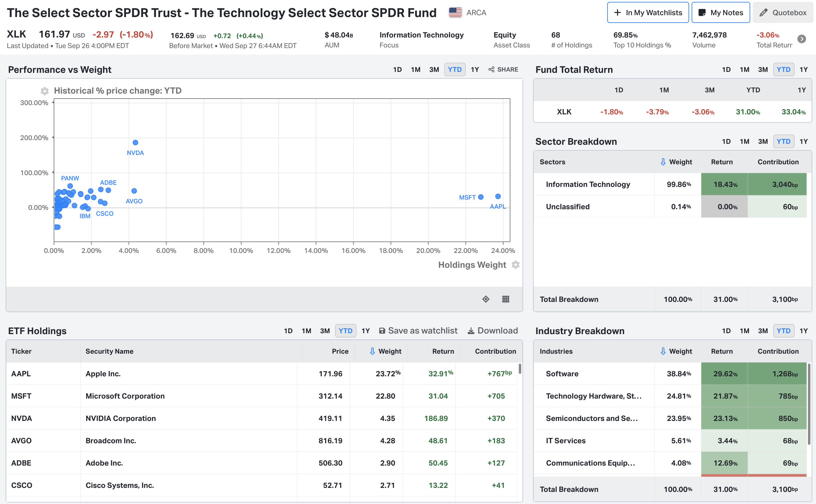
Task: Select YTD in Industry Breakdown
Action: [x=784, y=331]
